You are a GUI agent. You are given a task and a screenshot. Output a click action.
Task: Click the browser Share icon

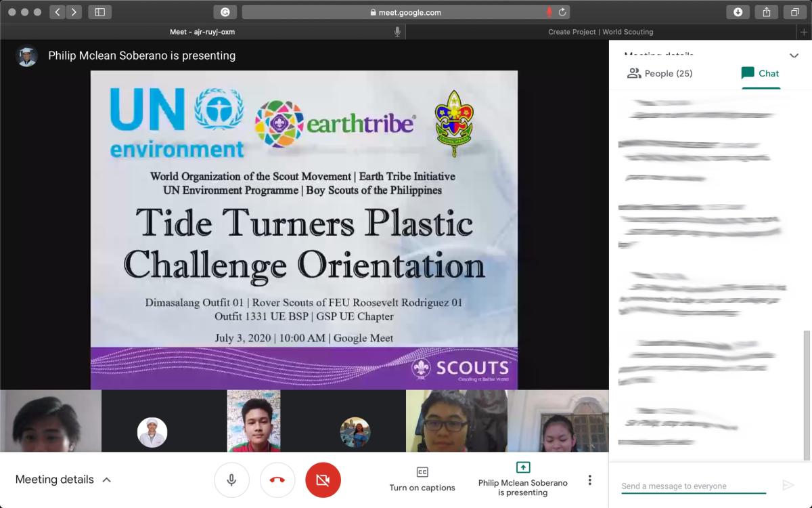click(x=767, y=12)
